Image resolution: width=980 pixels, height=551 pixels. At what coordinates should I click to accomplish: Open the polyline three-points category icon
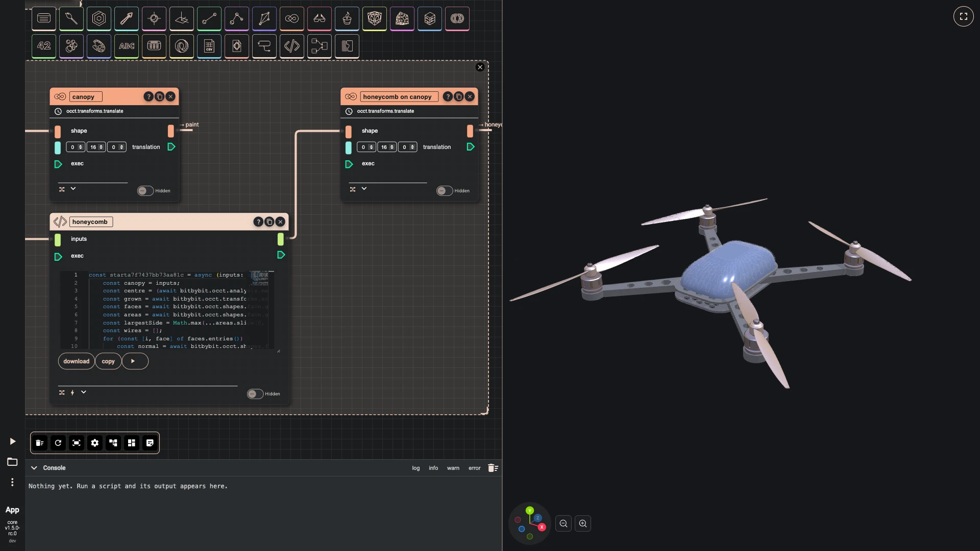coord(237,19)
